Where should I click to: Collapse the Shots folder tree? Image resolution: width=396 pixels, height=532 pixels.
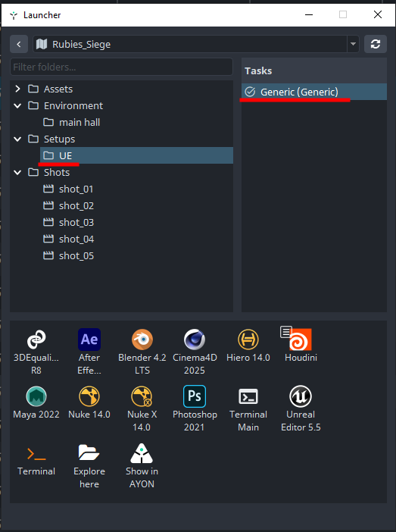coord(17,172)
